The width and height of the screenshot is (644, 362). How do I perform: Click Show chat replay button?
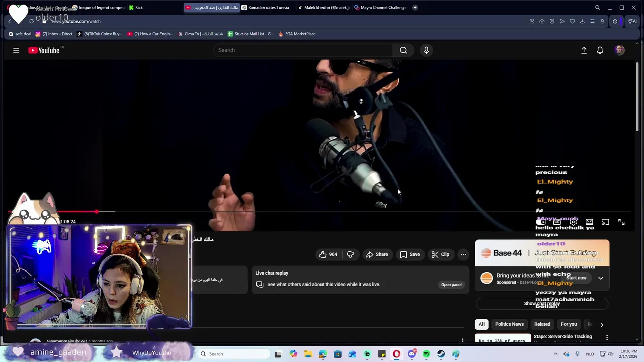click(x=542, y=304)
